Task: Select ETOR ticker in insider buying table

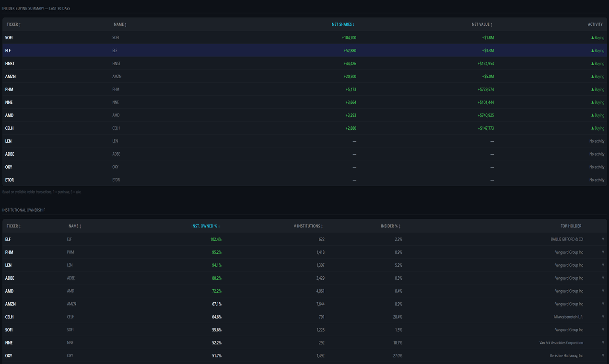Action: tap(10, 180)
